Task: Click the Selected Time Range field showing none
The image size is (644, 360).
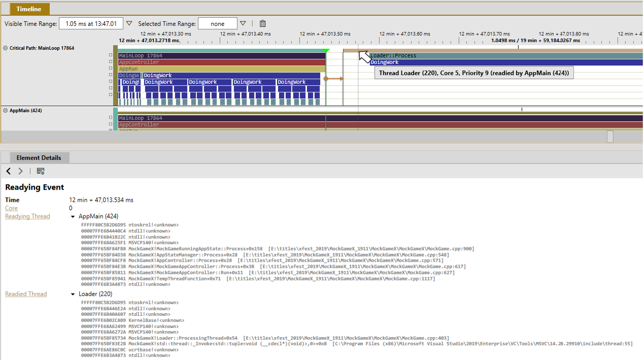Action: 218,23
